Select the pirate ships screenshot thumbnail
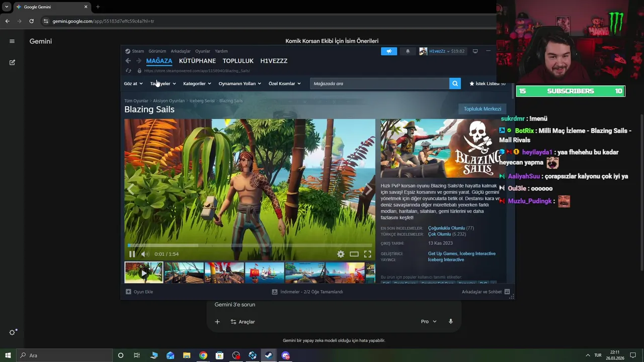 265,273
